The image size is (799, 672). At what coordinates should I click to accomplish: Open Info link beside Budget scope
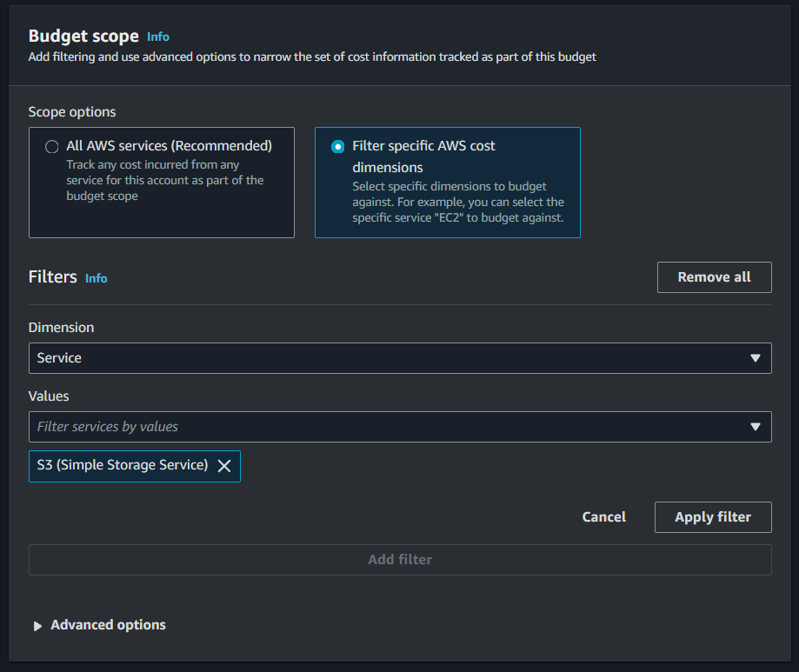pyautogui.click(x=158, y=37)
